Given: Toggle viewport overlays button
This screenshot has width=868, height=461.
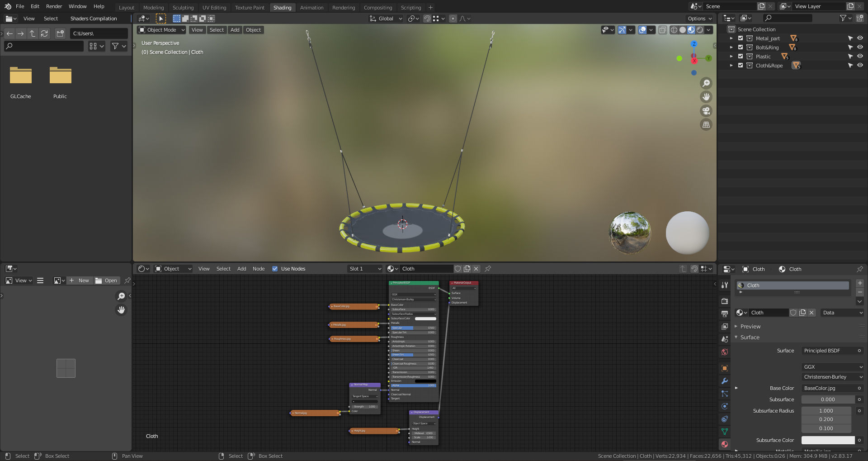Looking at the screenshot, I should [x=642, y=30].
